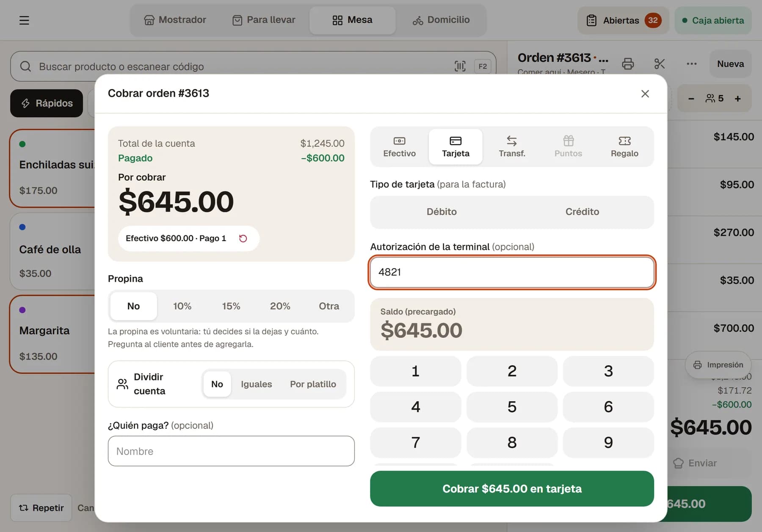Screen dimensions: 762x532
Task: Click the product search box
Action: (x=253, y=66)
